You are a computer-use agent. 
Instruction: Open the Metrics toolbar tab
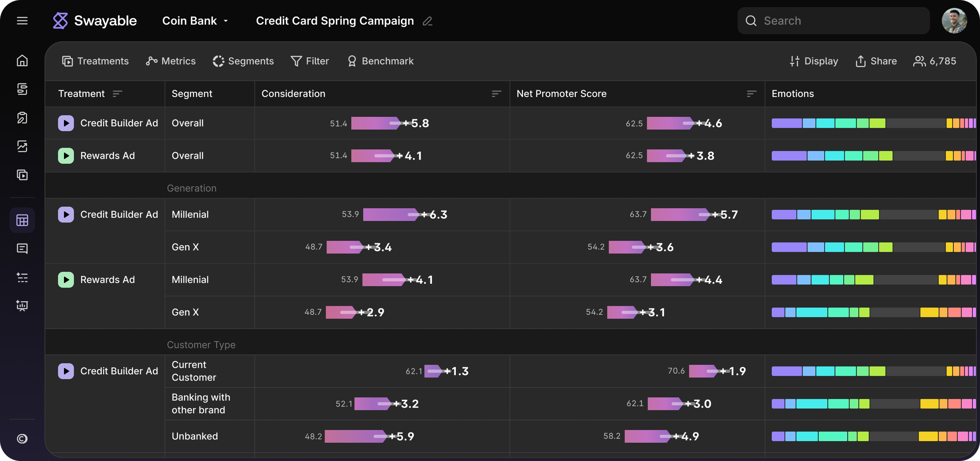(171, 61)
